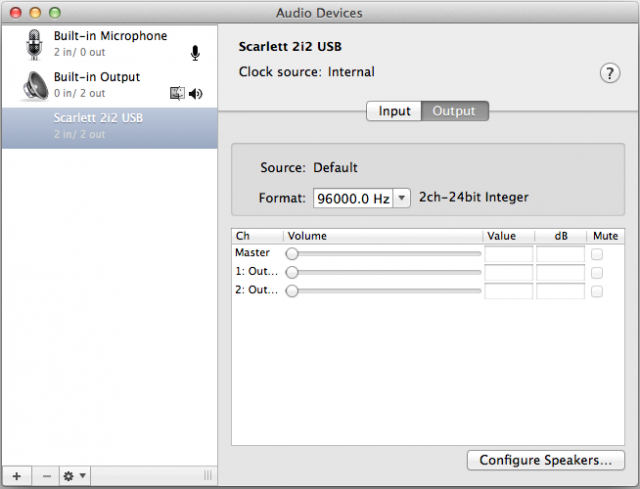Click the Built-in Output speaker icon
This screenshot has height=489, width=640.
35,86
